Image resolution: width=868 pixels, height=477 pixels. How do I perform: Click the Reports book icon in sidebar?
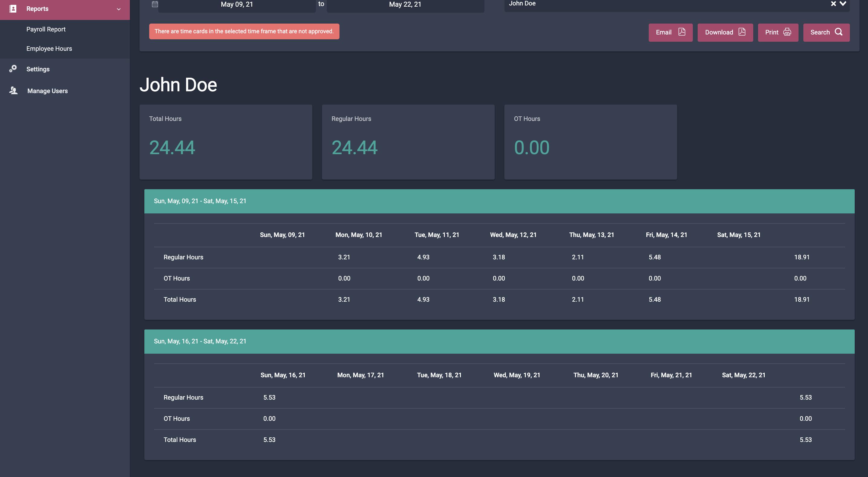(13, 9)
